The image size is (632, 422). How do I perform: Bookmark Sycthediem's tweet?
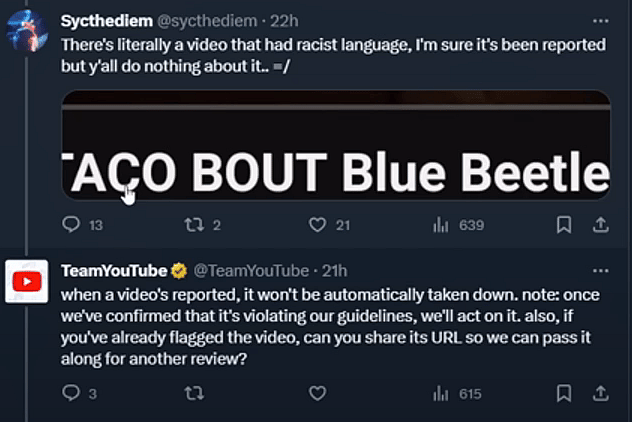(564, 225)
